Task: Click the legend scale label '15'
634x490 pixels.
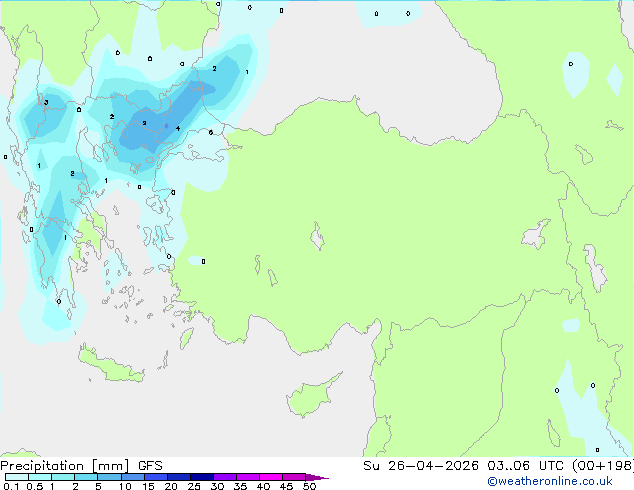Action: [148, 486]
